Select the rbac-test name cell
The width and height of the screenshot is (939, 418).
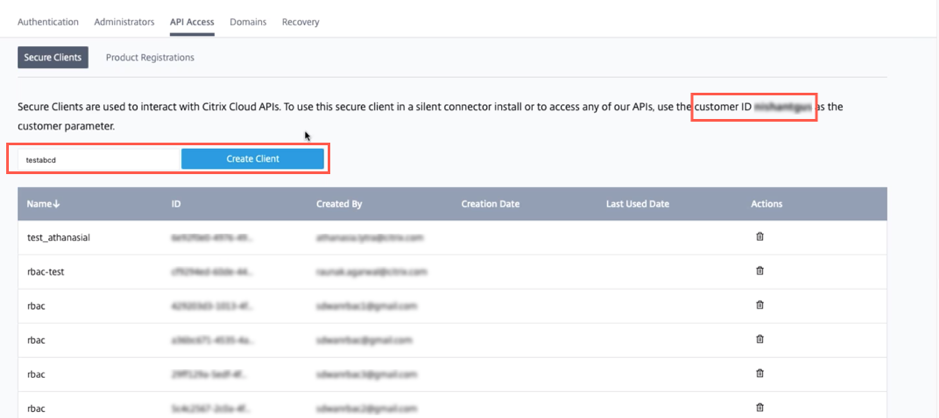46,271
